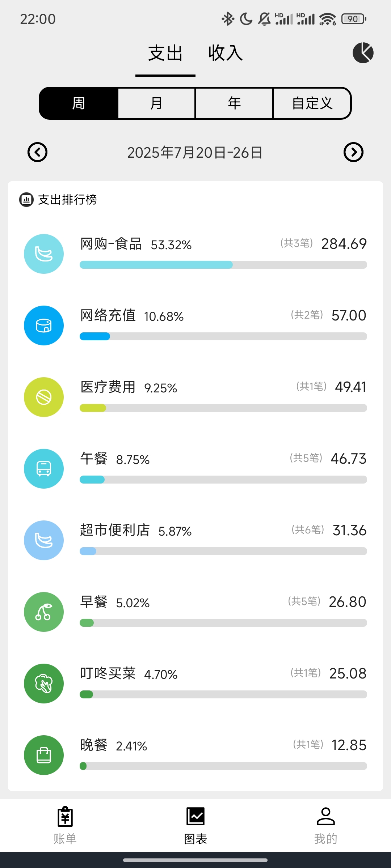Tap the 网络充值 category icon
This screenshot has height=868, width=391.
(44, 325)
